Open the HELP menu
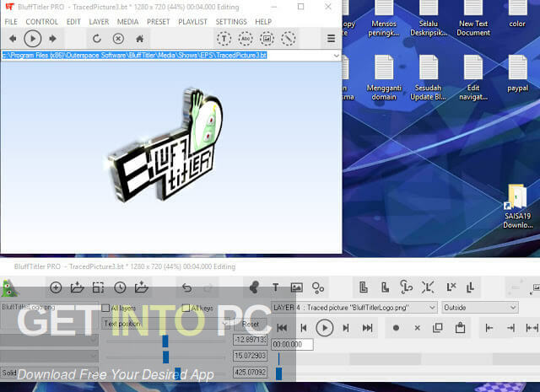The height and width of the screenshot is (392, 540). pyautogui.click(x=263, y=22)
